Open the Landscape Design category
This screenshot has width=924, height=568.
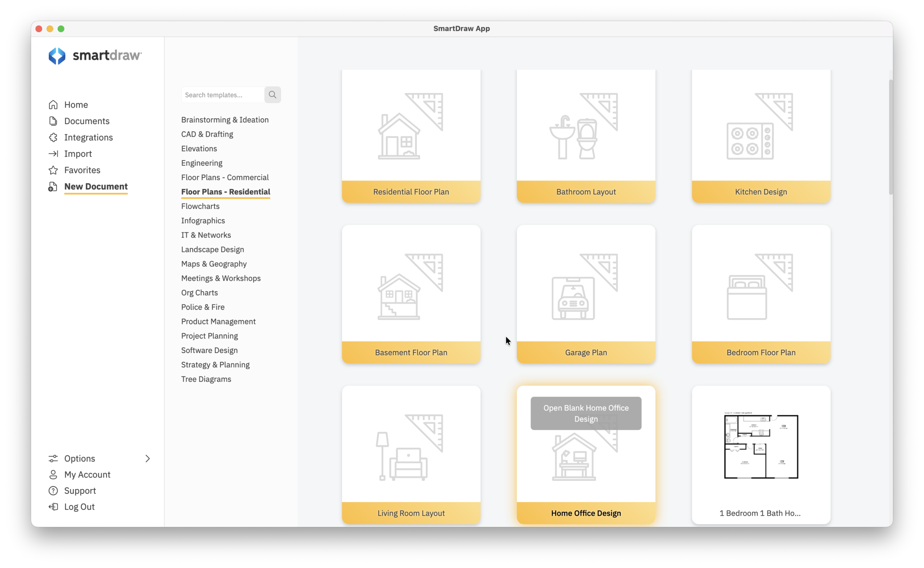[212, 249]
